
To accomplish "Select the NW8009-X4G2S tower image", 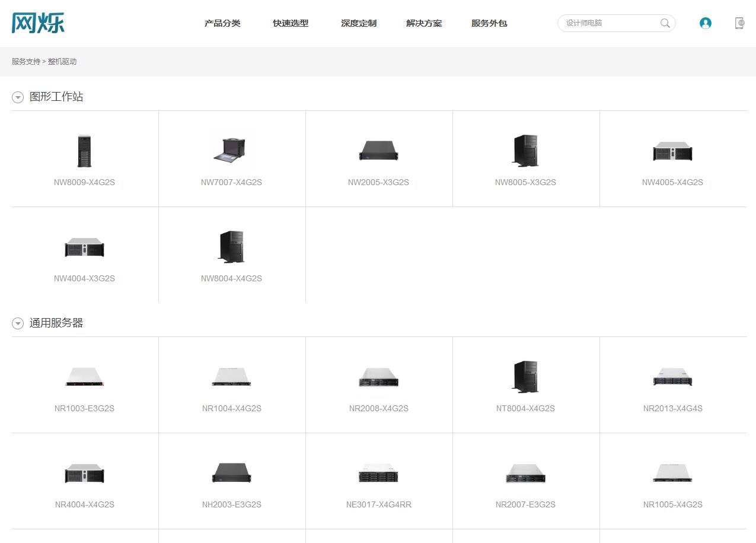I will pyautogui.click(x=84, y=151).
